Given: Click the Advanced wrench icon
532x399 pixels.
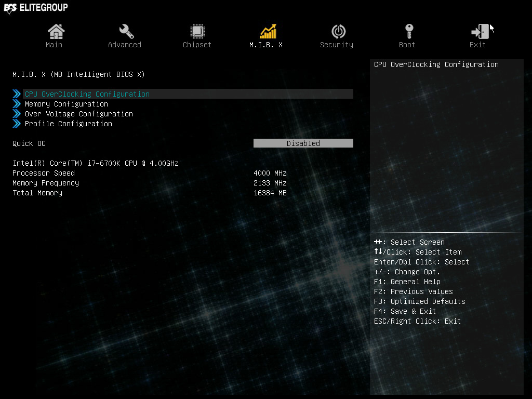Looking at the screenshot, I should (126, 32).
